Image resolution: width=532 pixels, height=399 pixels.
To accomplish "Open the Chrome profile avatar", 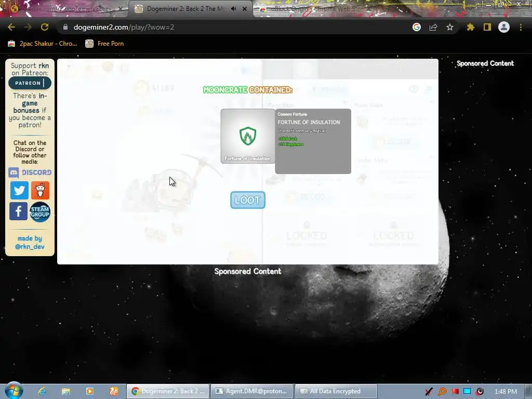I will coord(504,27).
